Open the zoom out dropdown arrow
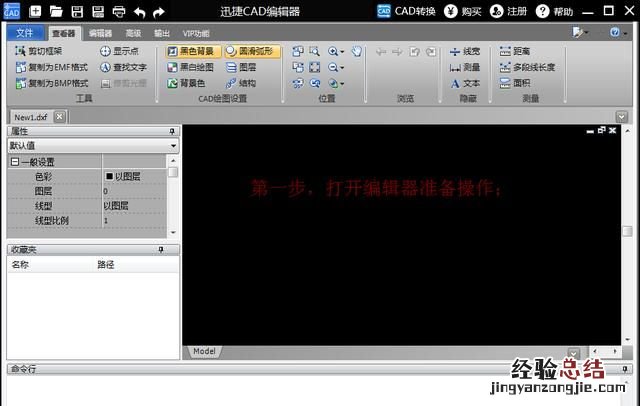Viewport: 640px width, 406px height. (x=342, y=68)
